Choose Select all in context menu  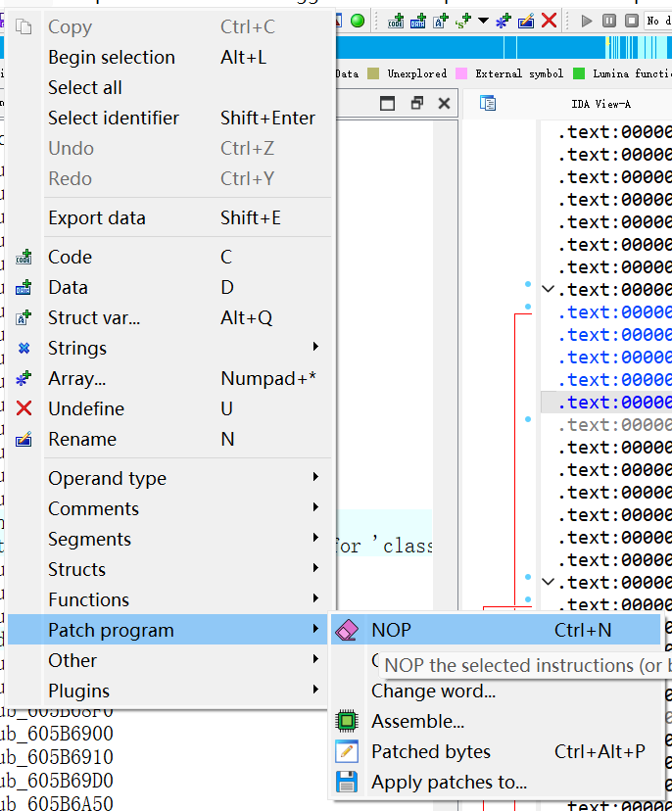pos(169,88)
